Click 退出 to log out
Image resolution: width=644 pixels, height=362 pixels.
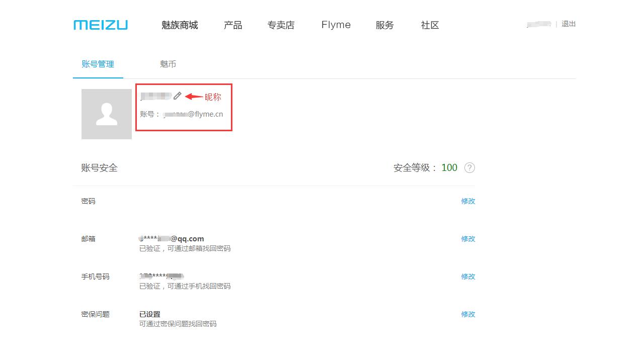(x=569, y=24)
